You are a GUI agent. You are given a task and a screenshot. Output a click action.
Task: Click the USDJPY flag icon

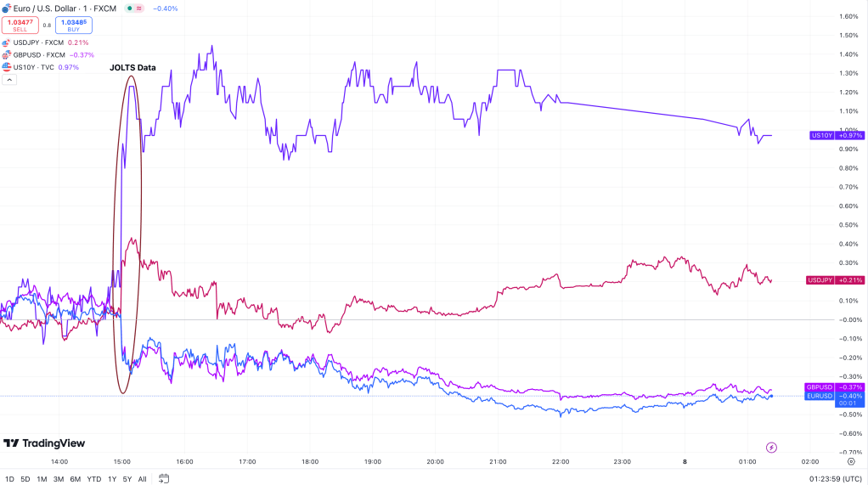click(8, 42)
